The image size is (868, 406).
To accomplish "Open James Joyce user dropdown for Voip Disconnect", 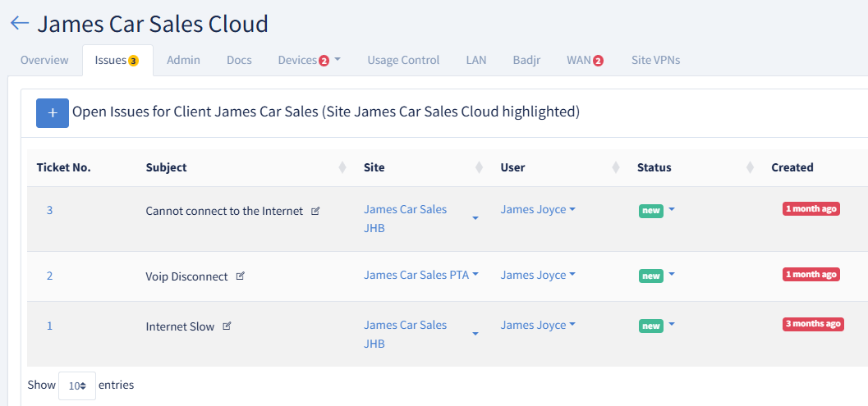I will (538, 275).
